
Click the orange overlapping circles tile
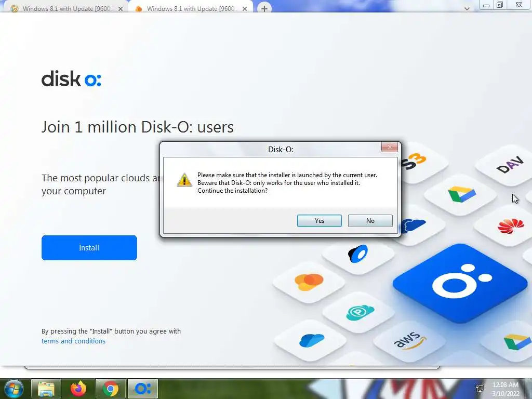(x=309, y=282)
